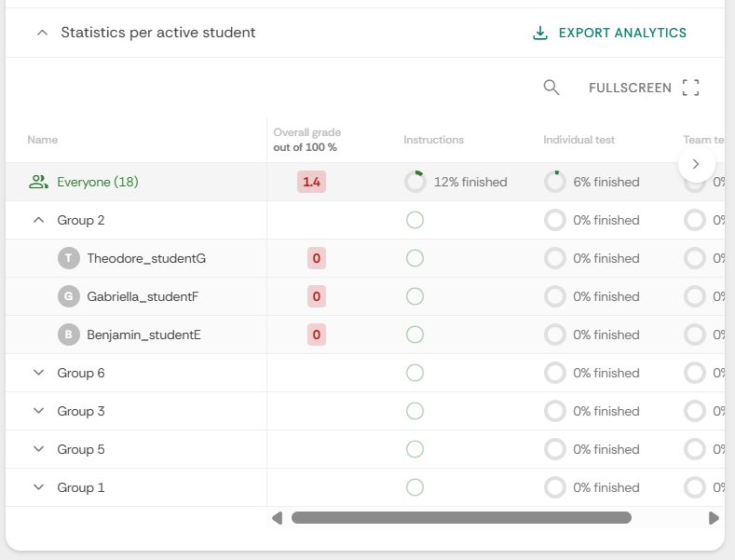The height and width of the screenshot is (560, 735).
Task: Click Theodore_studentG's T avatar
Action: click(68, 258)
